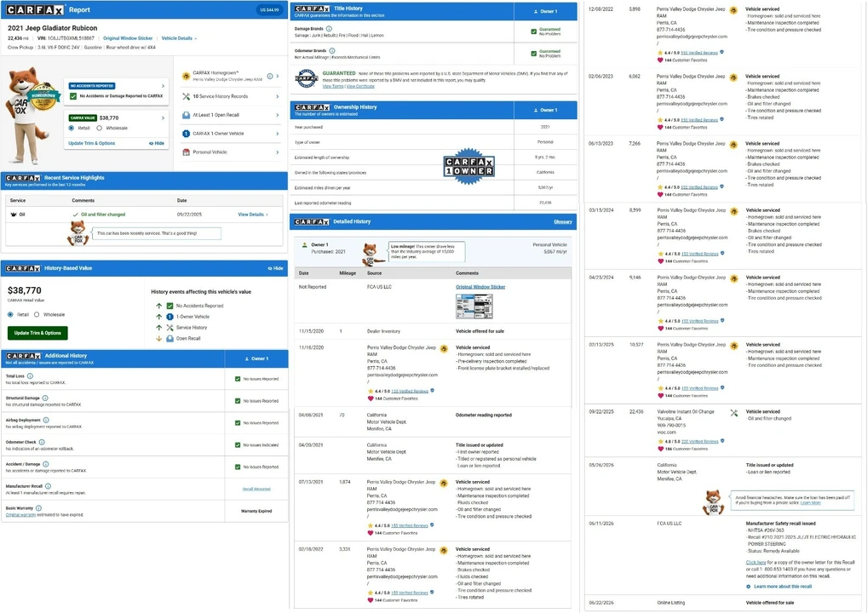Click the Guaranteed checkbox for Odometer Brands

click(533, 54)
